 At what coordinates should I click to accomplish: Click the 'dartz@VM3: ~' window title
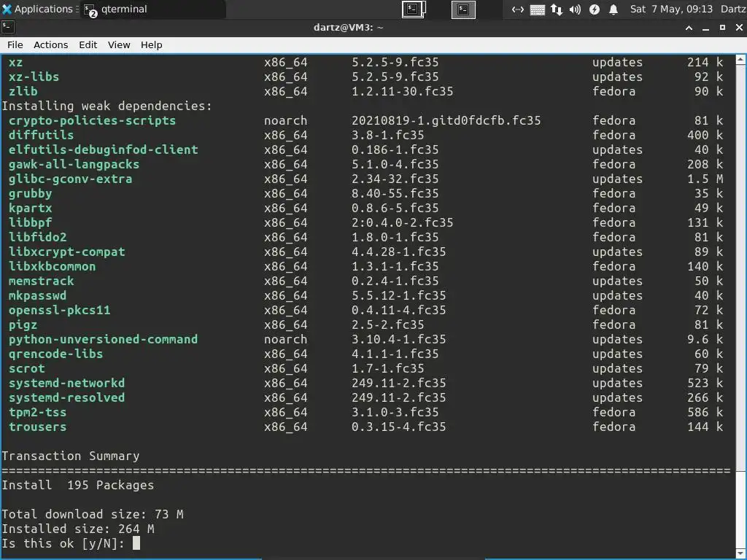348,28
